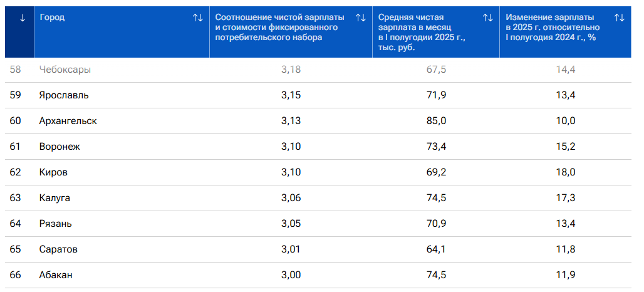Click Архангельск's salary value 85,0
Image resolution: width=644 pixels, height=292 pixels.
click(x=435, y=121)
